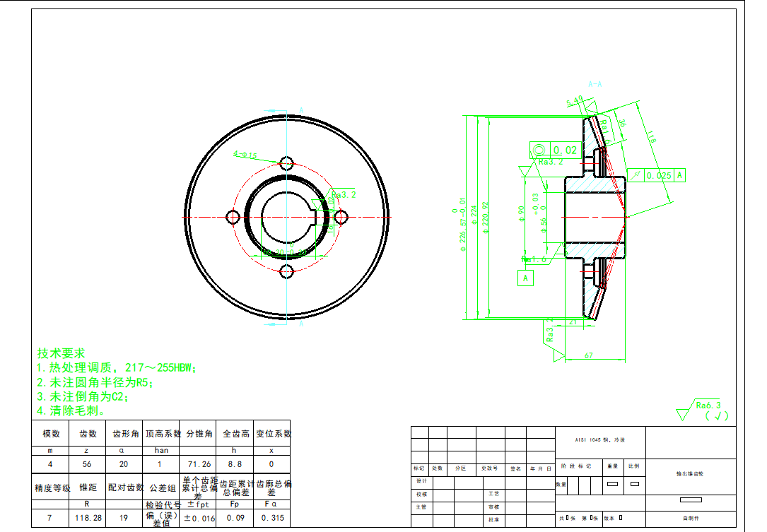
Task: Click the cone distance value 118.28
Action: click(x=87, y=517)
